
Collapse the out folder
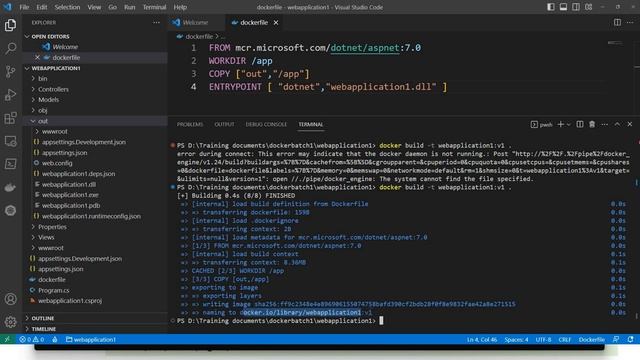point(42,121)
